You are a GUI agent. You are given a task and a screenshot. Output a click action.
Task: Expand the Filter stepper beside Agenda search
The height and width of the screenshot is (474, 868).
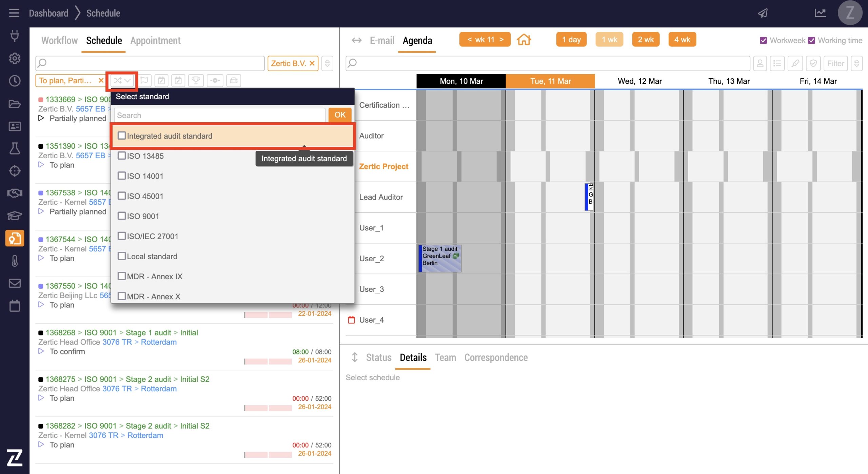(856, 63)
